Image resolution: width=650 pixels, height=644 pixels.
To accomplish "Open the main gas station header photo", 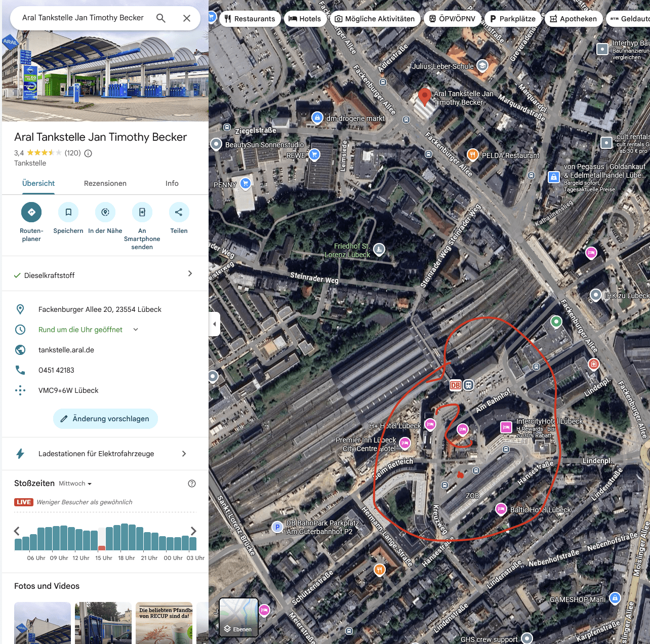I will point(105,77).
